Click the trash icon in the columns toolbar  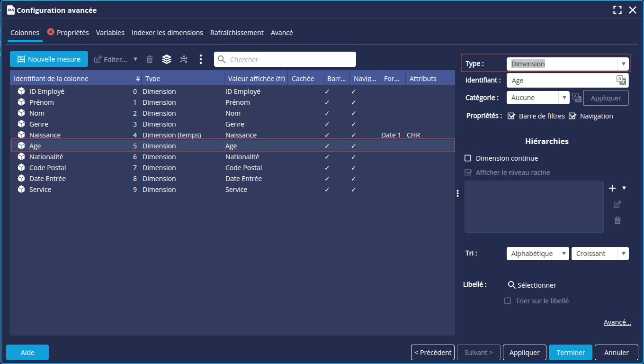150,59
